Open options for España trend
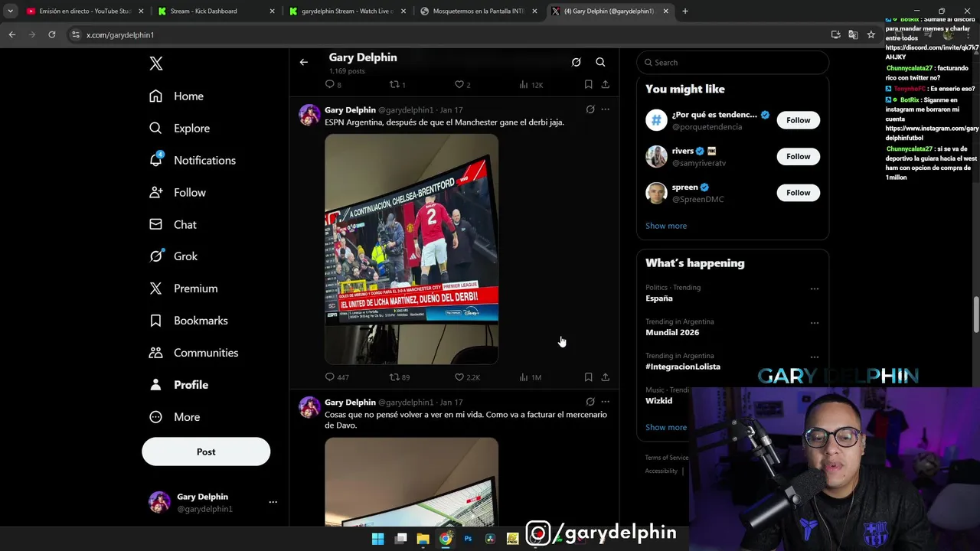980x551 pixels. point(815,289)
